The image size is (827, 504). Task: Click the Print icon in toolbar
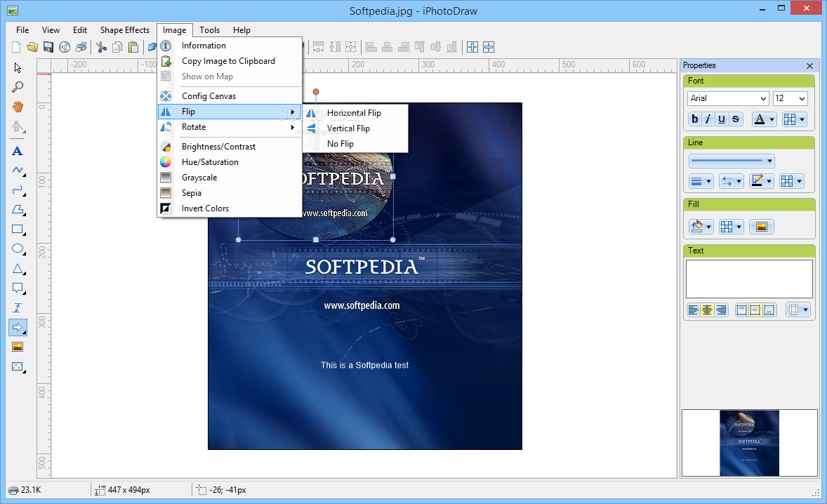pyautogui.click(x=81, y=47)
